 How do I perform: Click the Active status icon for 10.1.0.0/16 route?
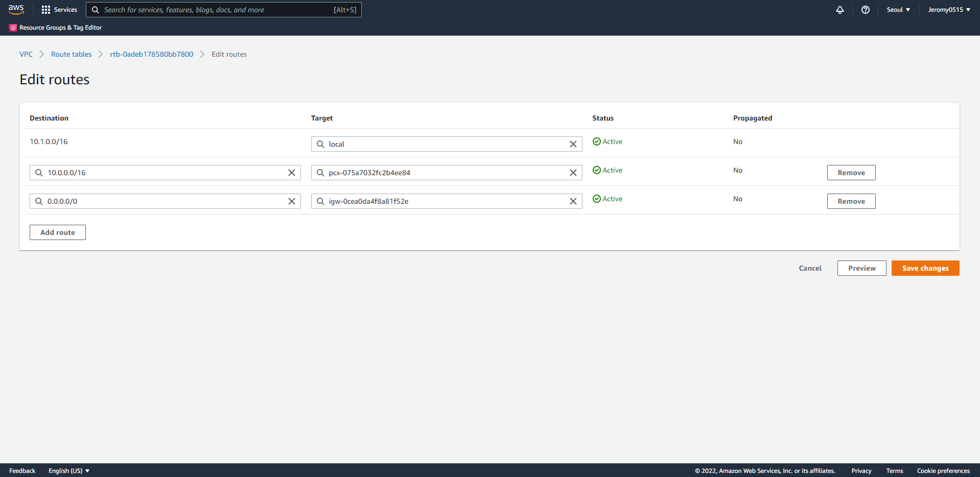[x=597, y=141]
